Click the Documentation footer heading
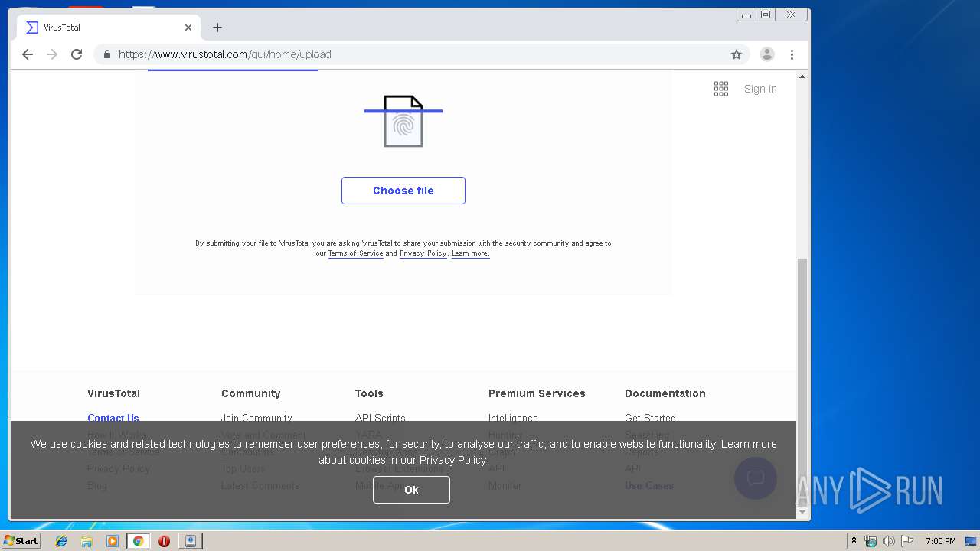 (665, 393)
